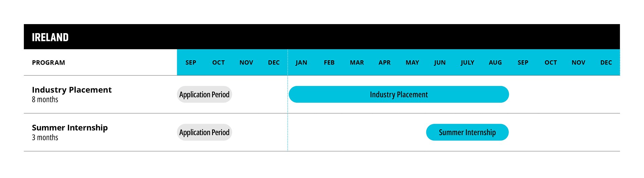Image resolution: width=644 pixels, height=178 pixels.
Task: Click the Industry Placement program name
Action: [x=72, y=90]
